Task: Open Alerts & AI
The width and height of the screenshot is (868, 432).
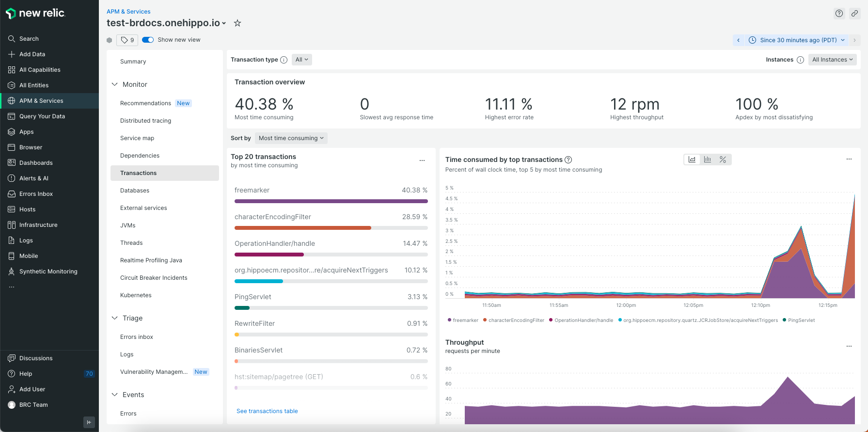Action: (49, 178)
